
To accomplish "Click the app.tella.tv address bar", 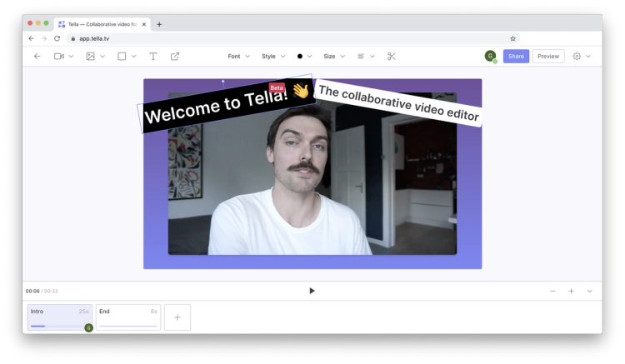I will click(293, 38).
